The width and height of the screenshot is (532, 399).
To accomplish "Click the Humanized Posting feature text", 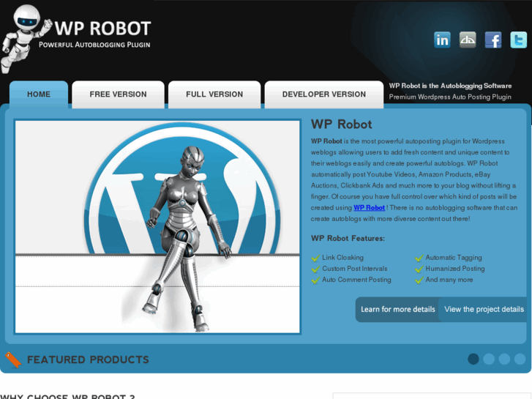I will (x=455, y=269).
